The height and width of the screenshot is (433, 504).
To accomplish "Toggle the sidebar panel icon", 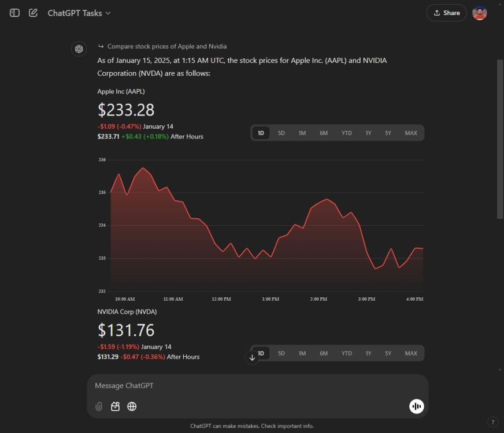I will coord(15,13).
